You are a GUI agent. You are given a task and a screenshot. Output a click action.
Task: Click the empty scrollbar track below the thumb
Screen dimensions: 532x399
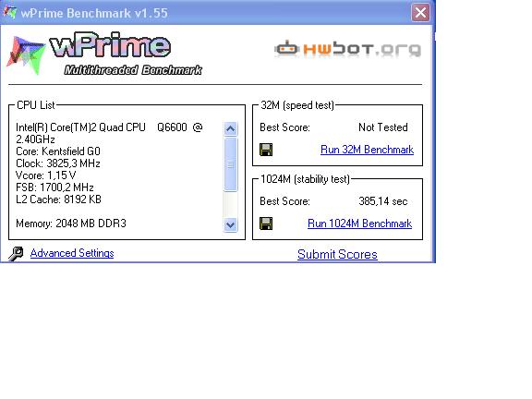(230, 205)
